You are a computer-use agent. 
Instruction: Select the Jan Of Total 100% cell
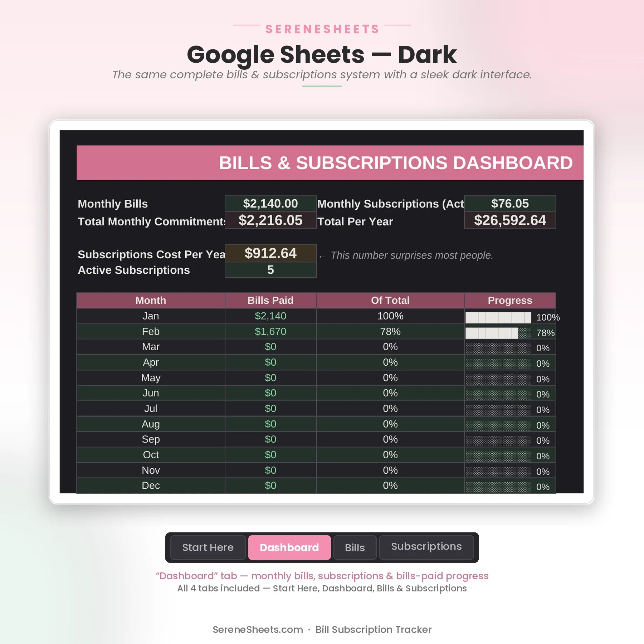coord(390,316)
